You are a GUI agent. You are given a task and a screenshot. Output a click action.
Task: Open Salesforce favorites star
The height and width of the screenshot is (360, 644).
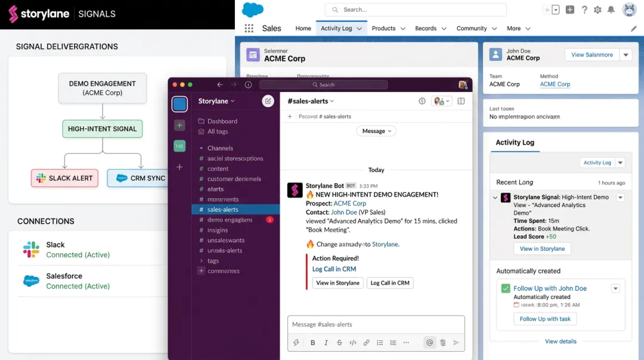[x=547, y=10]
